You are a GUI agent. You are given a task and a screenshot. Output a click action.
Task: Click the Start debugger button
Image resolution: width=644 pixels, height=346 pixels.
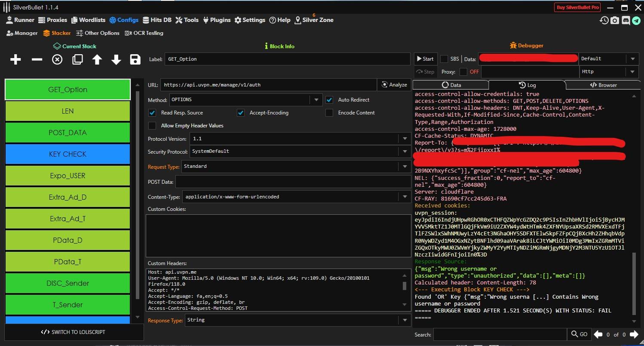click(425, 59)
